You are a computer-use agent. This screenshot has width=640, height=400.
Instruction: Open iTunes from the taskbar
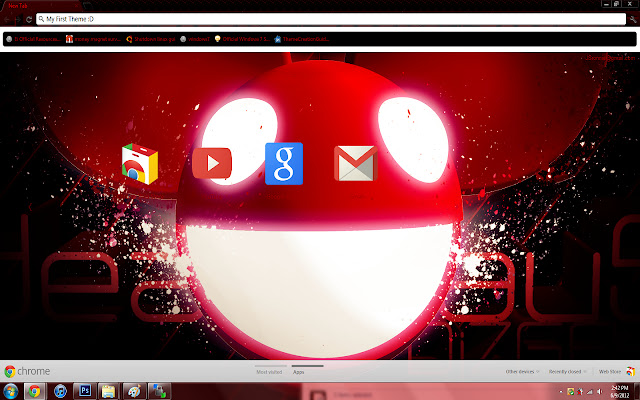59,391
